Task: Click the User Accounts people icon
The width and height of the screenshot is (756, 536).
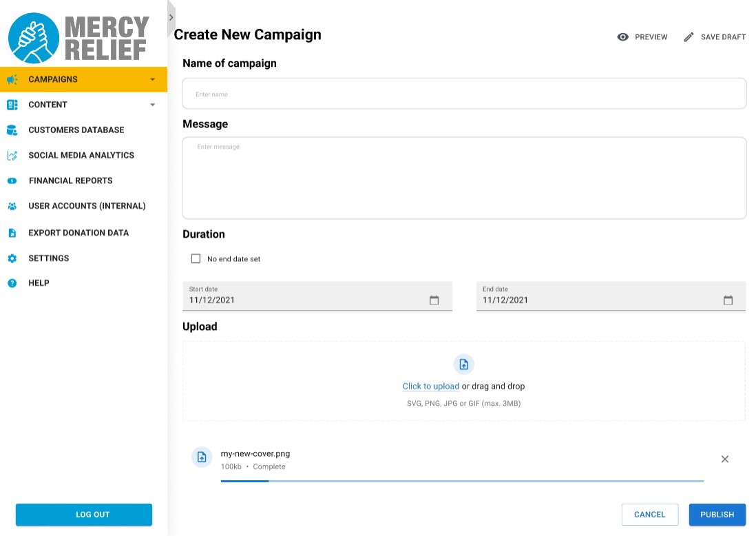Action: [x=12, y=206]
